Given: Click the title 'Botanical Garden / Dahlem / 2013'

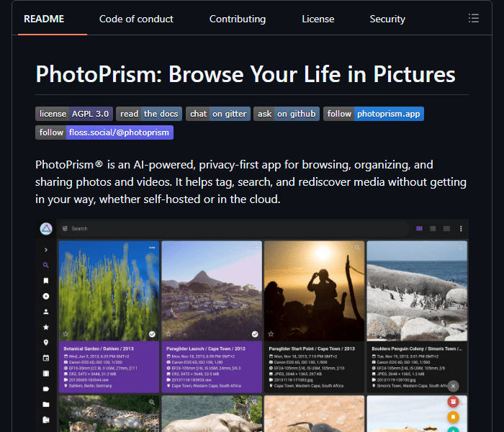Looking at the screenshot, I should coord(99,348).
